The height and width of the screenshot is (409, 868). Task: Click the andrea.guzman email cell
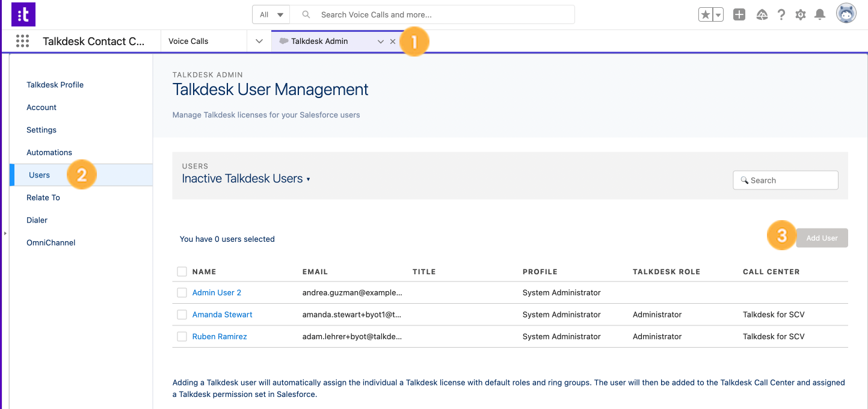352,293
